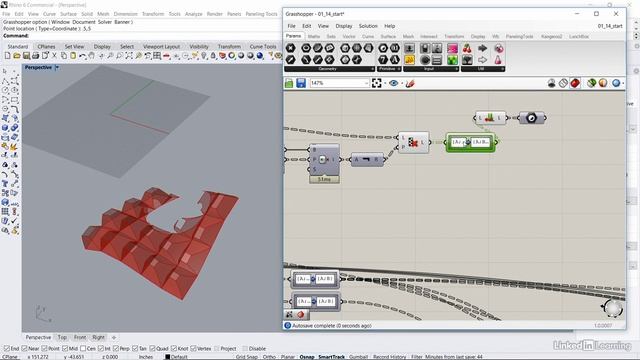
Task: Click the Grasshopper zoom extents icon
Action: point(377,83)
